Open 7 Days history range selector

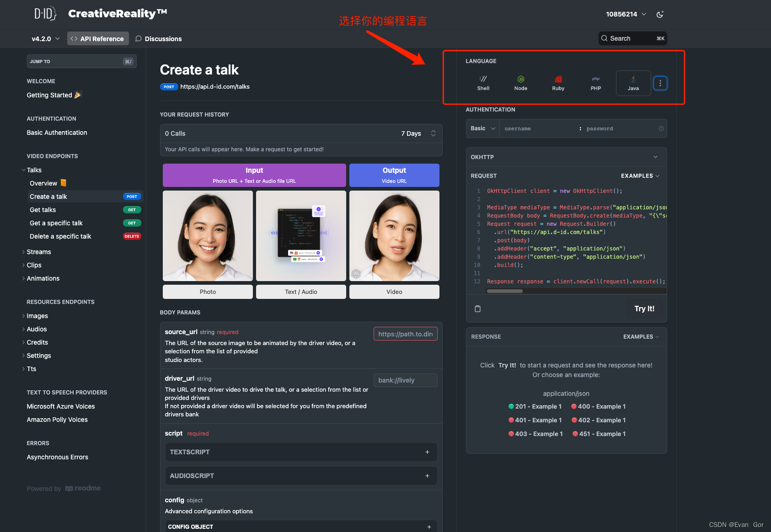[418, 133]
